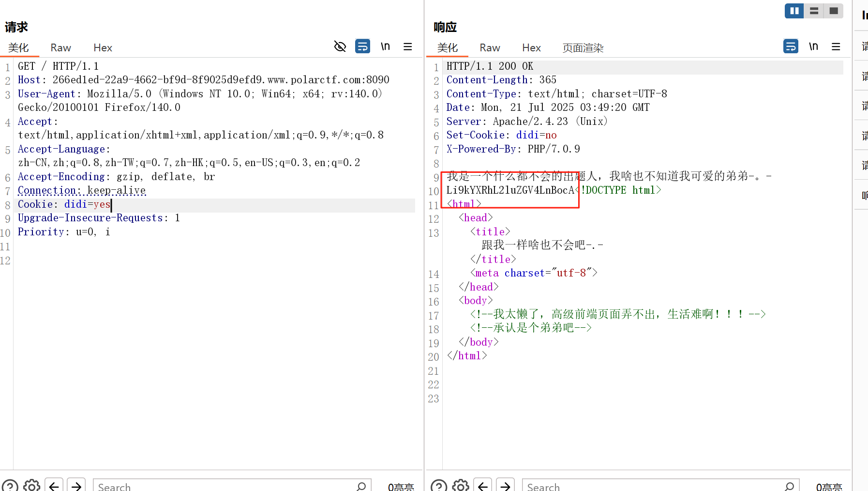Click the title text '跟我一样啥也不会吧-.-'
The width and height of the screenshot is (868, 491).
point(542,245)
